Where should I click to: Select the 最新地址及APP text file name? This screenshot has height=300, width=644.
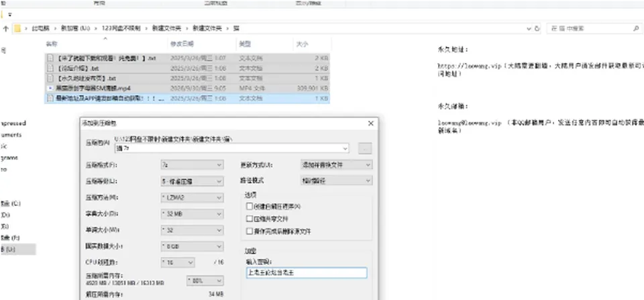click(110, 98)
